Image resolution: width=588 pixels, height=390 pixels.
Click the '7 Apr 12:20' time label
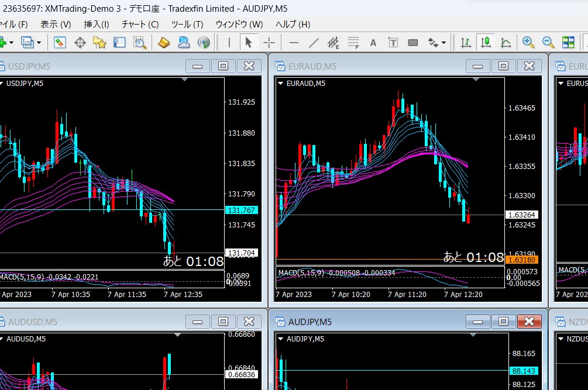coord(463,295)
